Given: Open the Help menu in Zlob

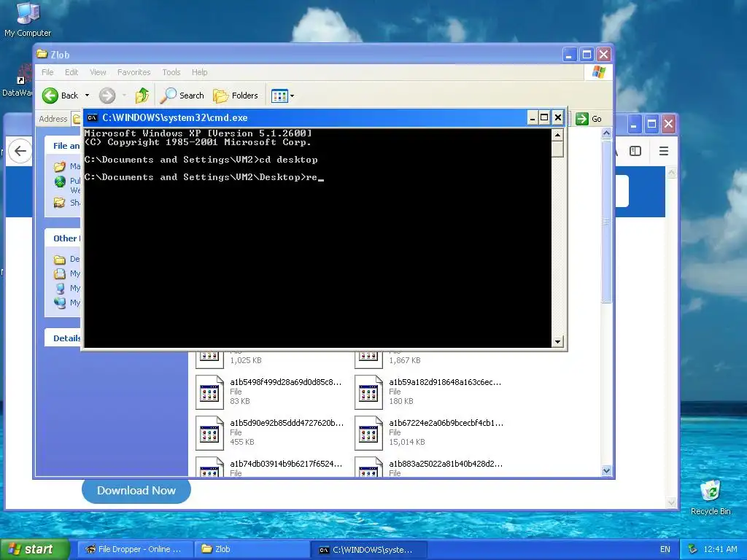Looking at the screenshot, I should pos(200,72).
